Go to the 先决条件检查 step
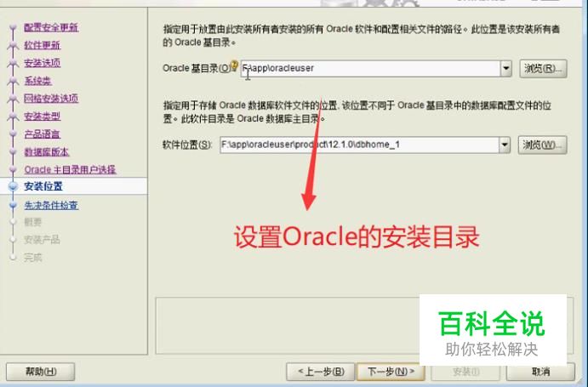The image size is (588, 387). point(51,205)
